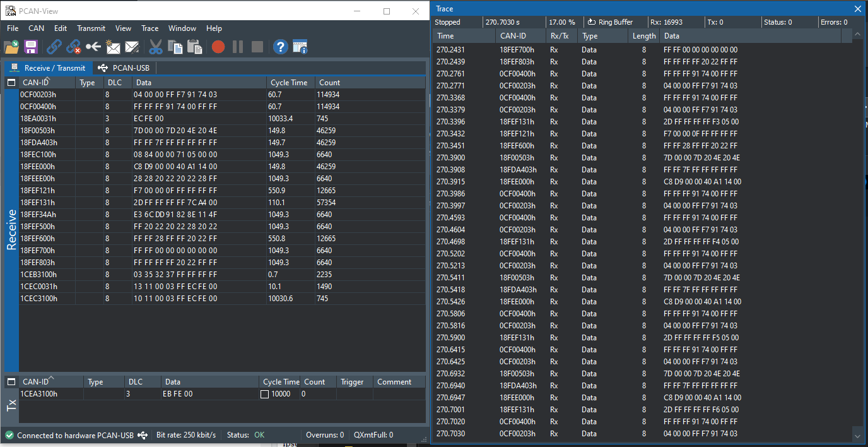Open the Trace menu

(150, 28)
